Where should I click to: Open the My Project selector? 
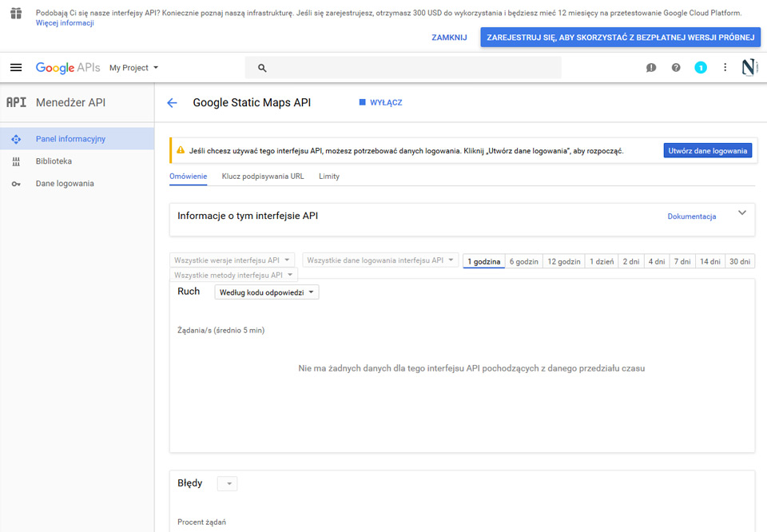coord(134,67)
